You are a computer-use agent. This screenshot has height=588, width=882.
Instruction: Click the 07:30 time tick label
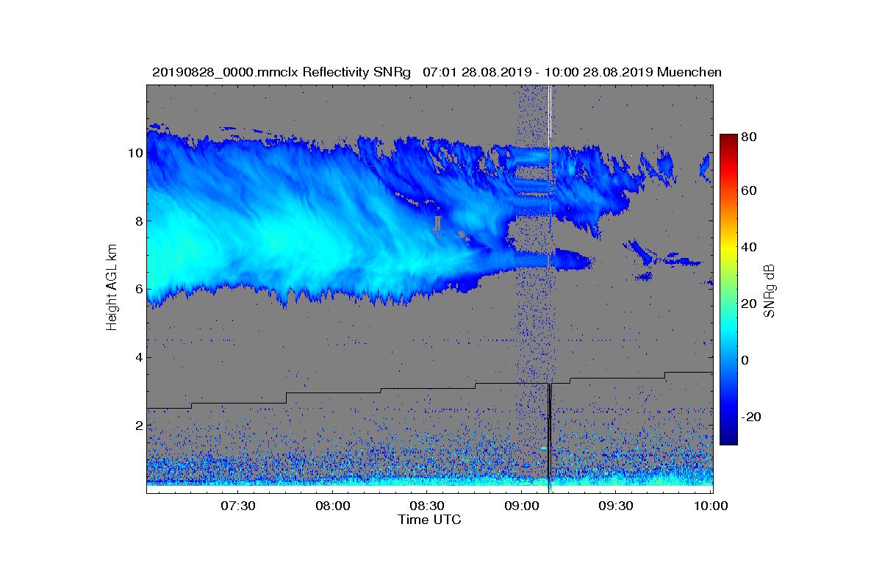238,506
